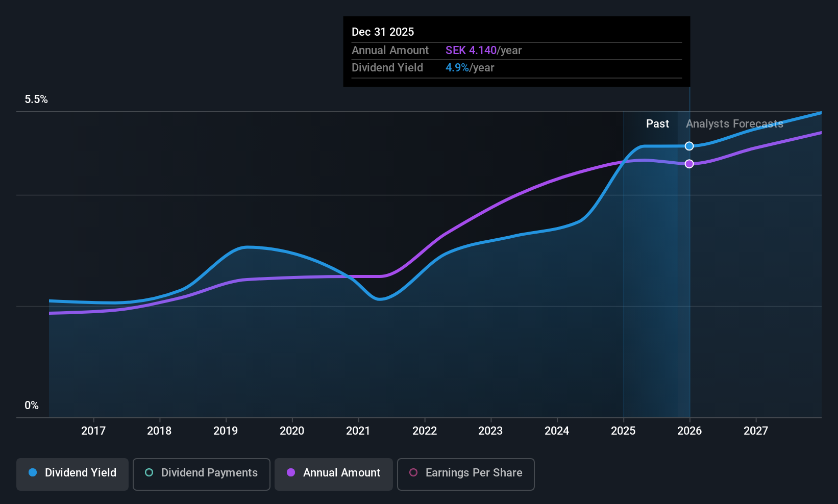This screenshot has width=838, height=504.
Task: Click the blue Dividend Yield legend dot
Action: coord(32,473)
